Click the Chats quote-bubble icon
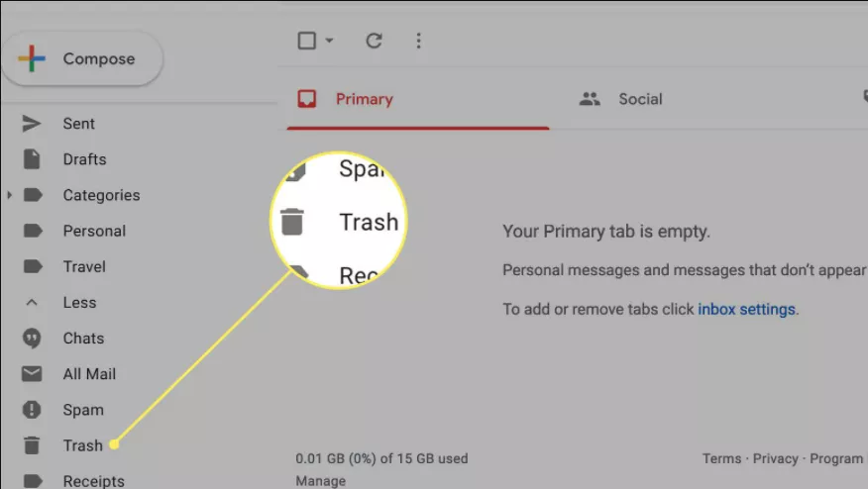 tap(32, 339)
